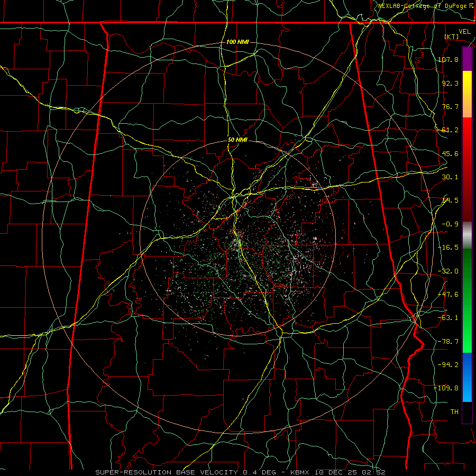This screenshot has width=476, height=476.
Task: Click the SUPER-RESOLUTION BASE VELOCITY caption
Action: 167,472
